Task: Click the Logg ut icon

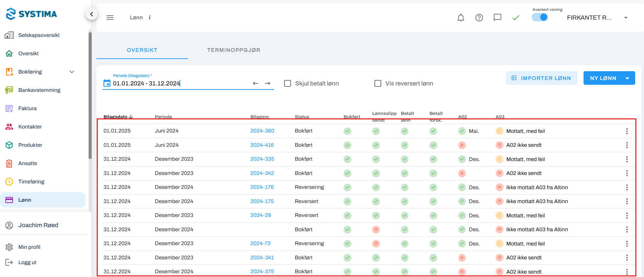Action: [x=9, y=262]
